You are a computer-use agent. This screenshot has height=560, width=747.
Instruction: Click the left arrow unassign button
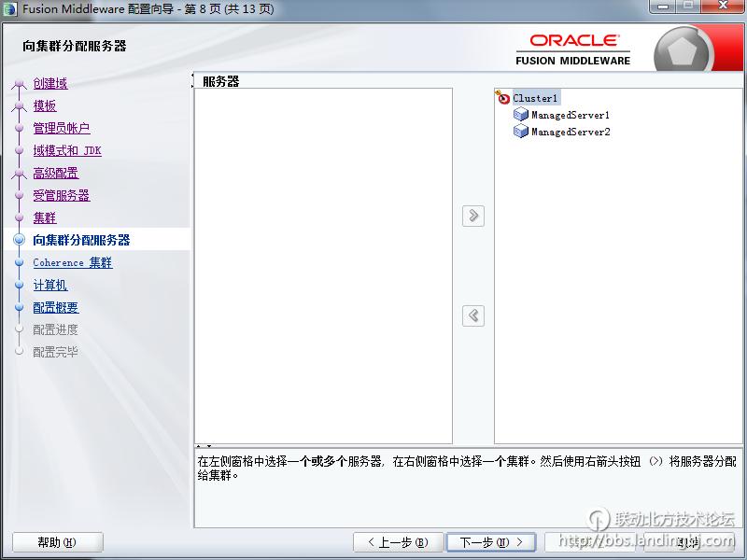click(473, 315)
